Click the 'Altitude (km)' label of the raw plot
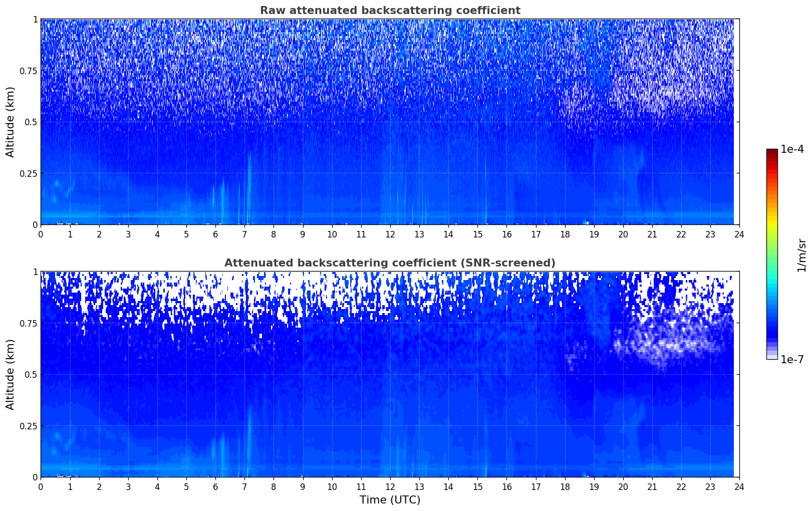812x511 pixels. tap(11, 122)
